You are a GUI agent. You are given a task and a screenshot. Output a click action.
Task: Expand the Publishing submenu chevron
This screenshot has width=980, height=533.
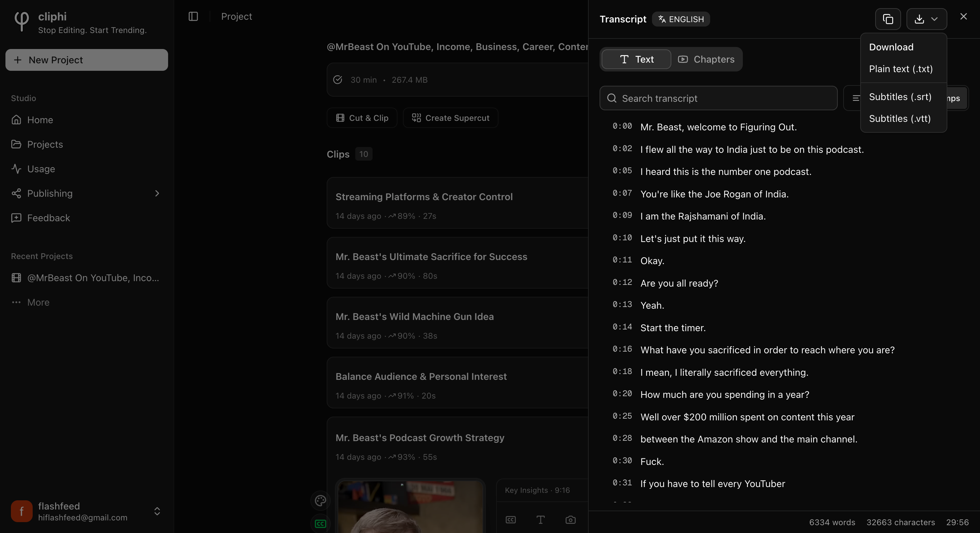[x=157, y=193]
